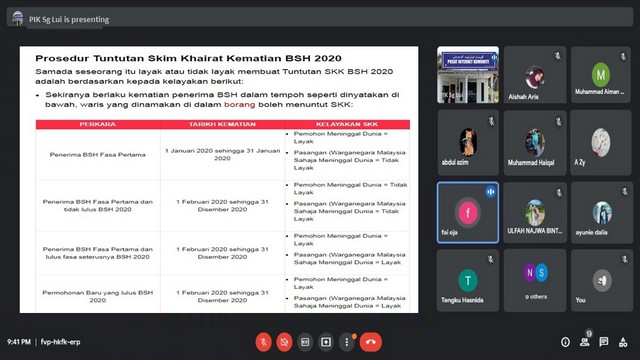Click the red word 'borang' in the slide
Viewport: 640px width, 360px height.
click(240, 104)
